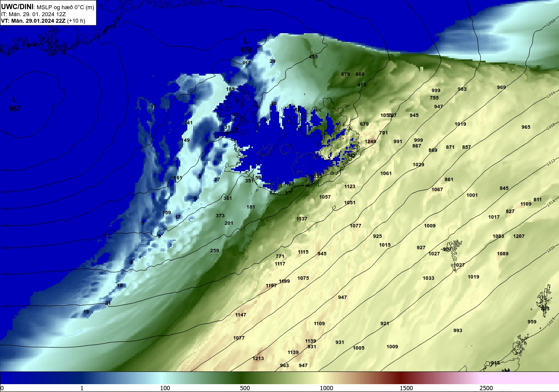Viewport: 559px width, 392px height.
Task: Click the height value 993
Action: tap(458, 330)
